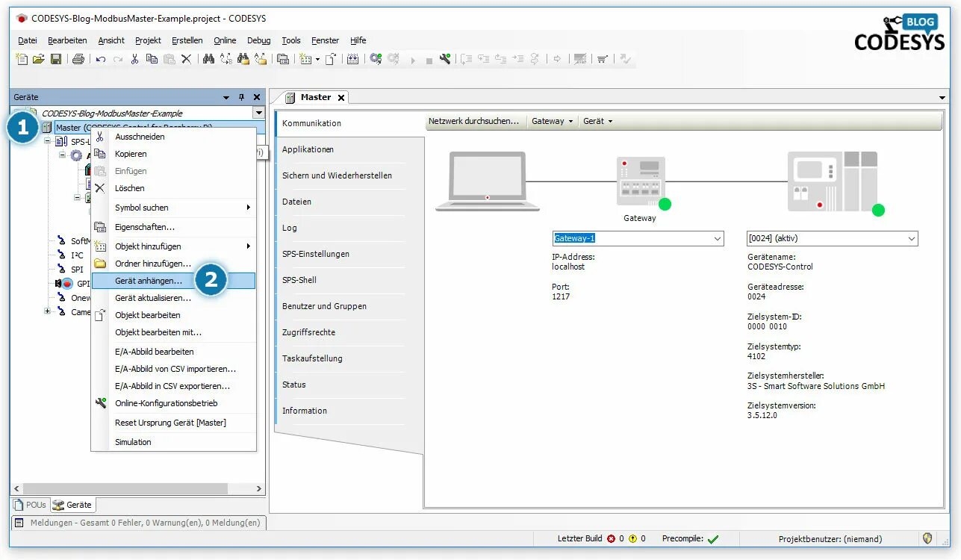Viewport: 961px width, 560px height.
Task: Click Reset Ursprung Gerät [Master]
Action: (x=174, y=423)
